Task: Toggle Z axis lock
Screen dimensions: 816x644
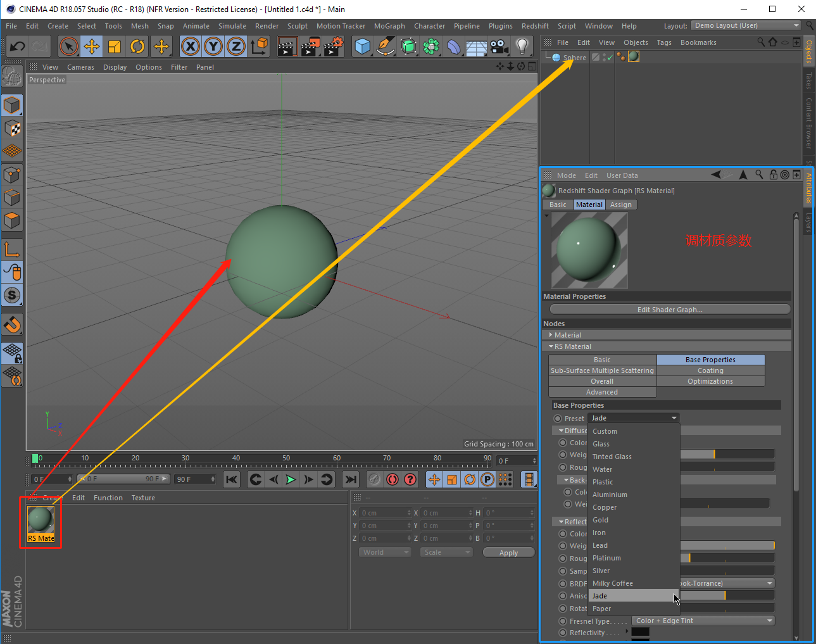Action: tap(236, 46)
